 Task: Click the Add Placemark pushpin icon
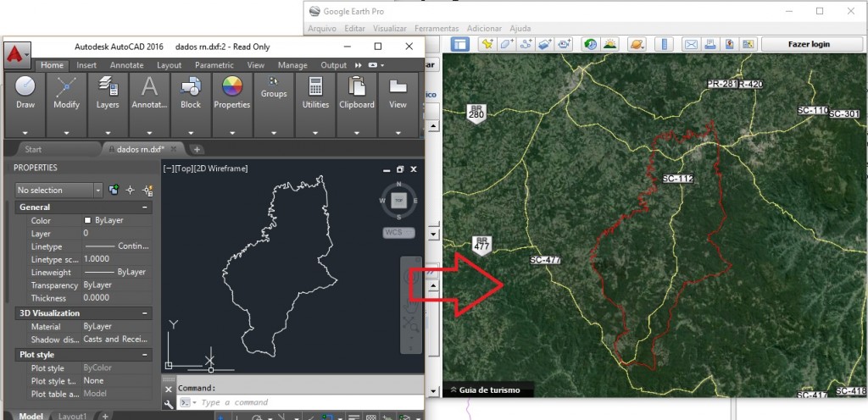487,44
